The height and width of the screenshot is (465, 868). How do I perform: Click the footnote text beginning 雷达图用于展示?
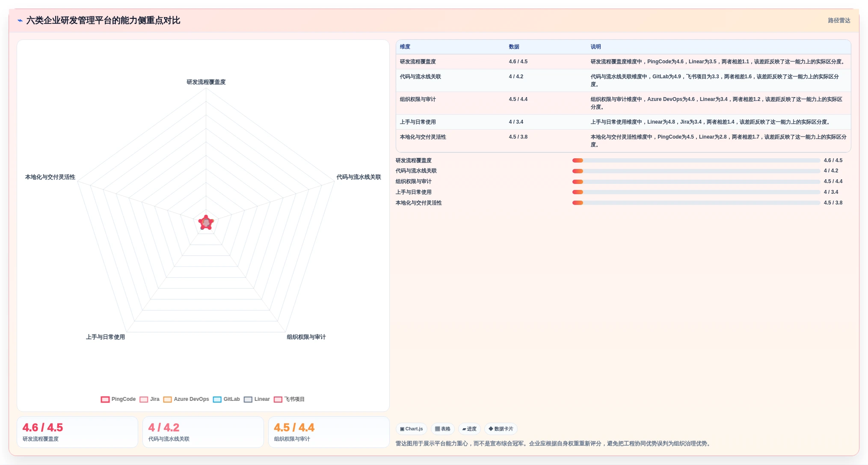554,444
